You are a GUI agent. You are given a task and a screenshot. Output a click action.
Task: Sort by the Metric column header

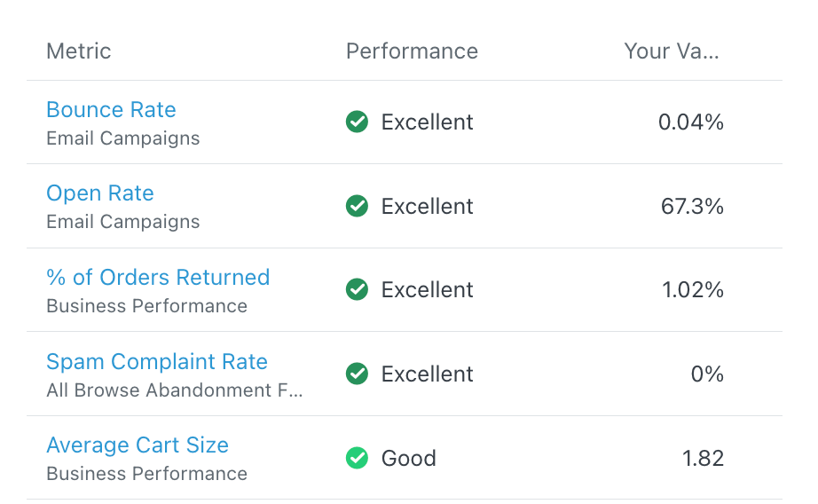click(79, 51)
